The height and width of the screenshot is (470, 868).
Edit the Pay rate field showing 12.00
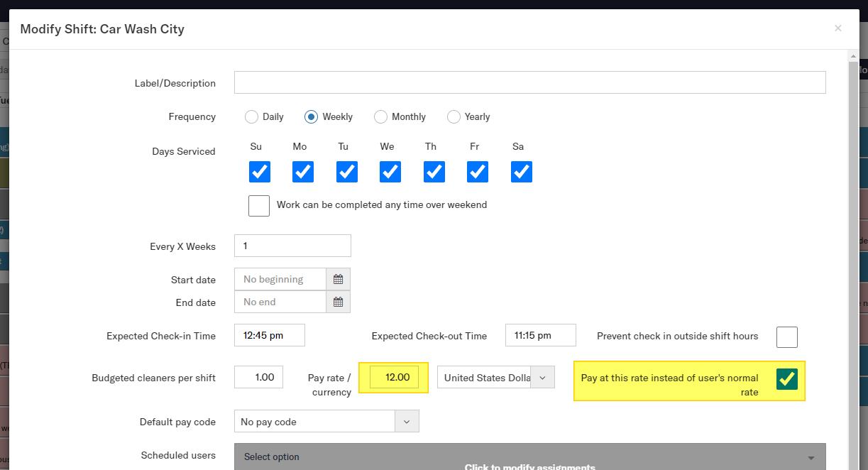[394, 378]
